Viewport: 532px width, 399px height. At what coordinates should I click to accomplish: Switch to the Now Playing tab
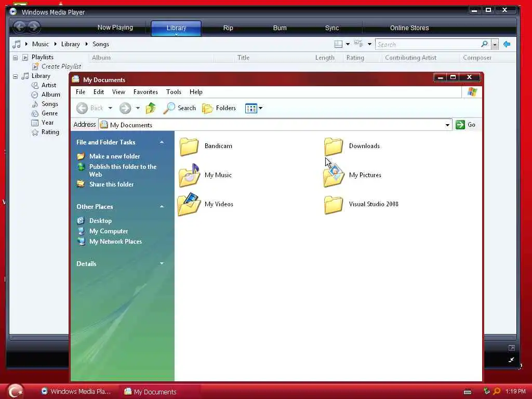click(115, 28)
